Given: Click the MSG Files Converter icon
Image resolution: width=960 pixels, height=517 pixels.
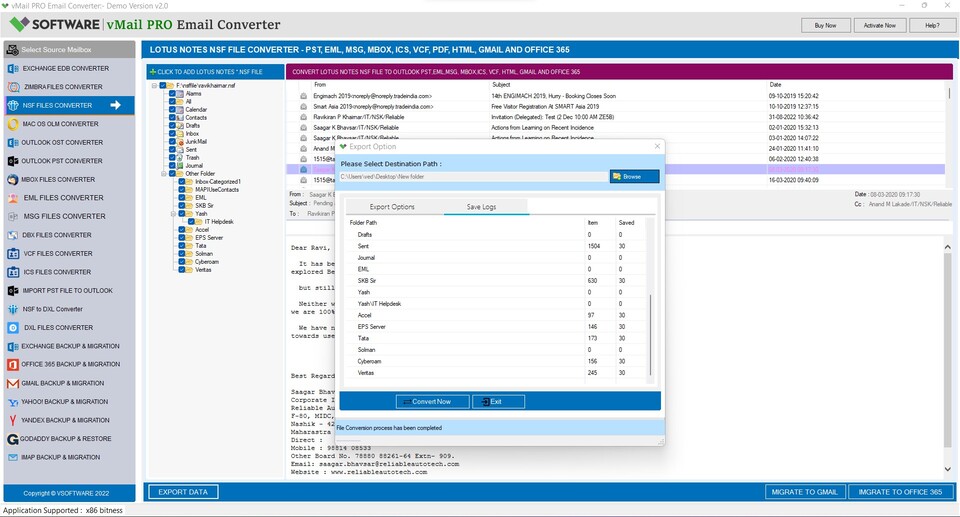Looking at the screenshot, I should pyautogui.click(x=13, y=216).
